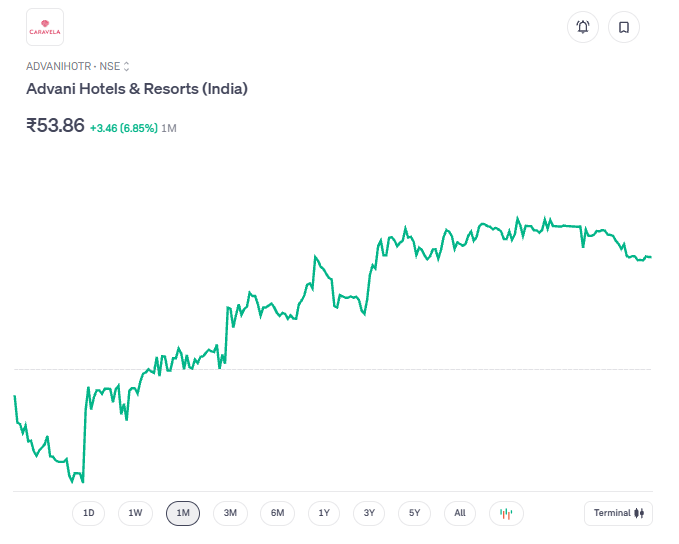The height and width of the screenshot is (544, 679).
Task: Open the NSE exchange switcher arrows
Action: click(126, 66)
